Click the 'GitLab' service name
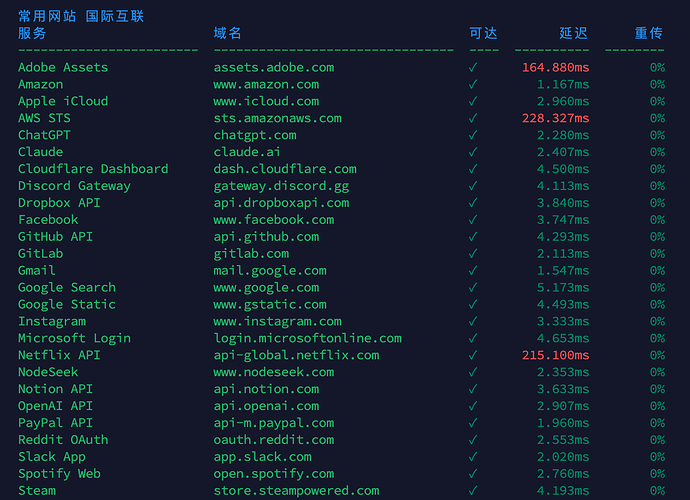The height and width of the screenshot is (500, 690). [40, 254]
